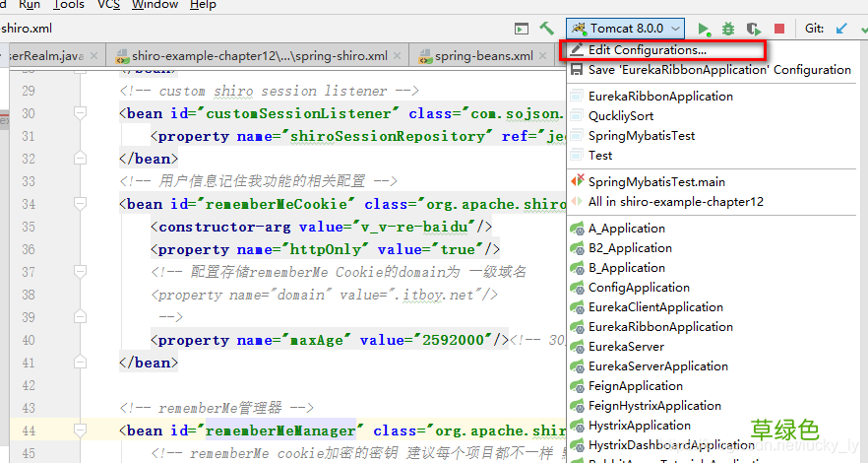Open the Window menu
The width and height of the screenshot is (868, 463).
coord(155,5)
